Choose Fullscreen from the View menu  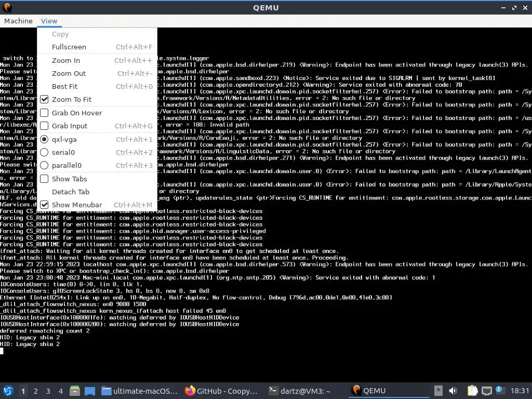click(97, 47)
